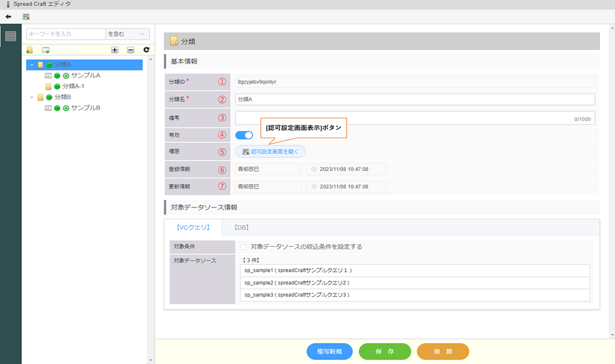Switch to the 【DB】 tab
This screenshot has width=615, height=364.
click(241, 228)
